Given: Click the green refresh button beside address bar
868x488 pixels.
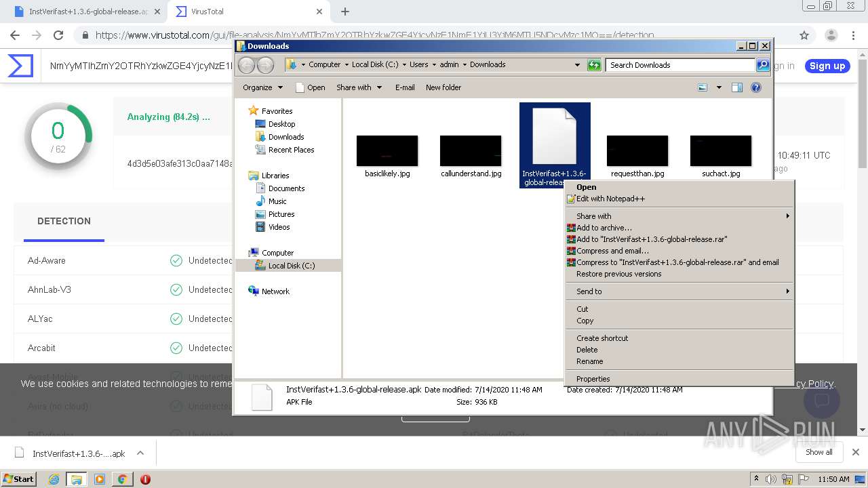Looking at the screenshot, I should (594, 65).
